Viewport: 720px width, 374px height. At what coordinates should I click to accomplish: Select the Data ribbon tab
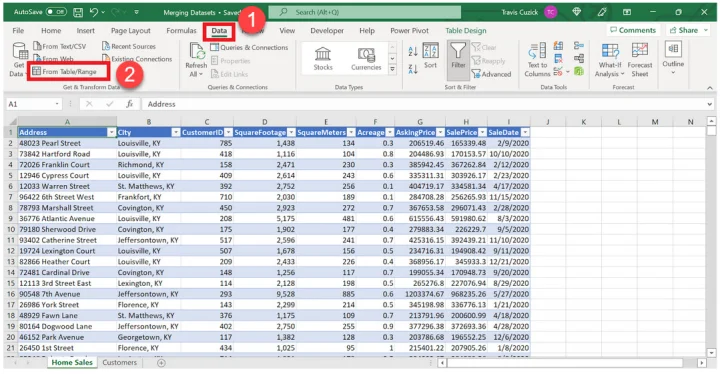219,31
